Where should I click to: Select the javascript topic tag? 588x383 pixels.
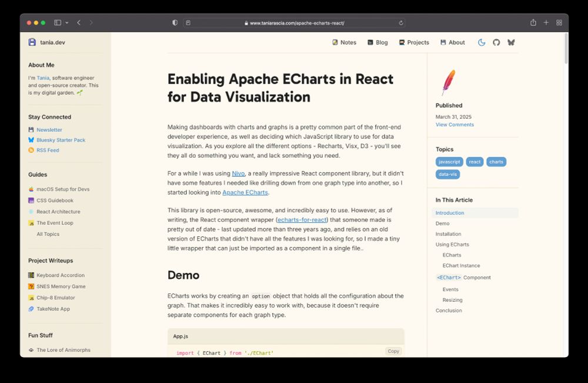(449, 162)
